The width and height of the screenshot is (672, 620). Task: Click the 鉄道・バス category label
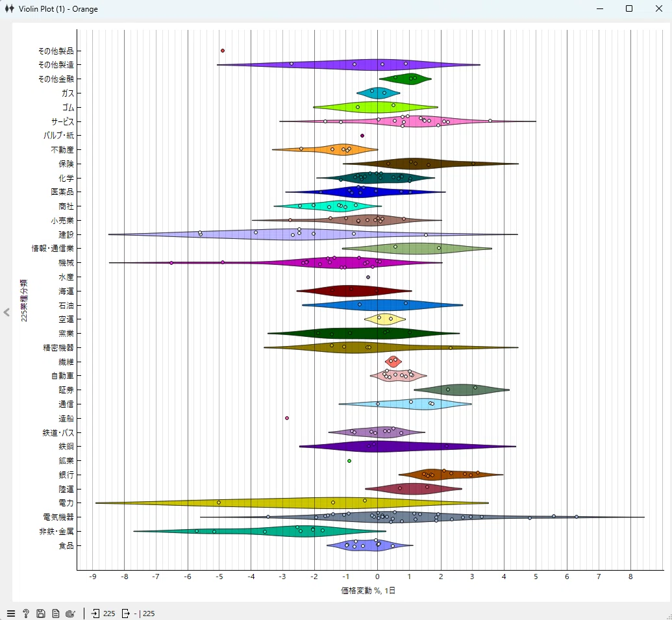pos(58,433)
